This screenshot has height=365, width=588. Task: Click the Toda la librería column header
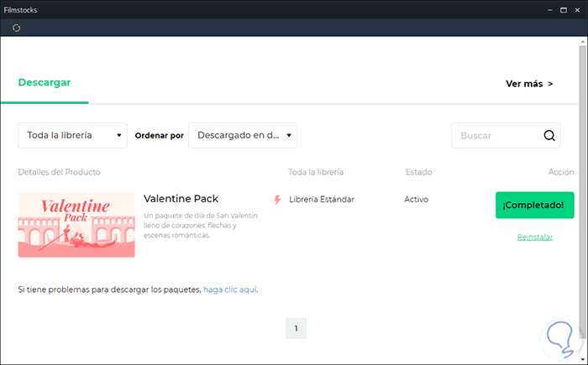(316, 172)
